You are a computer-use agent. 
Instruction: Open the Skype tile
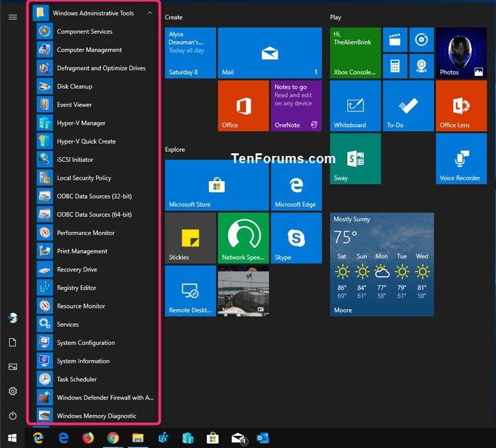(x=296, y=238)
